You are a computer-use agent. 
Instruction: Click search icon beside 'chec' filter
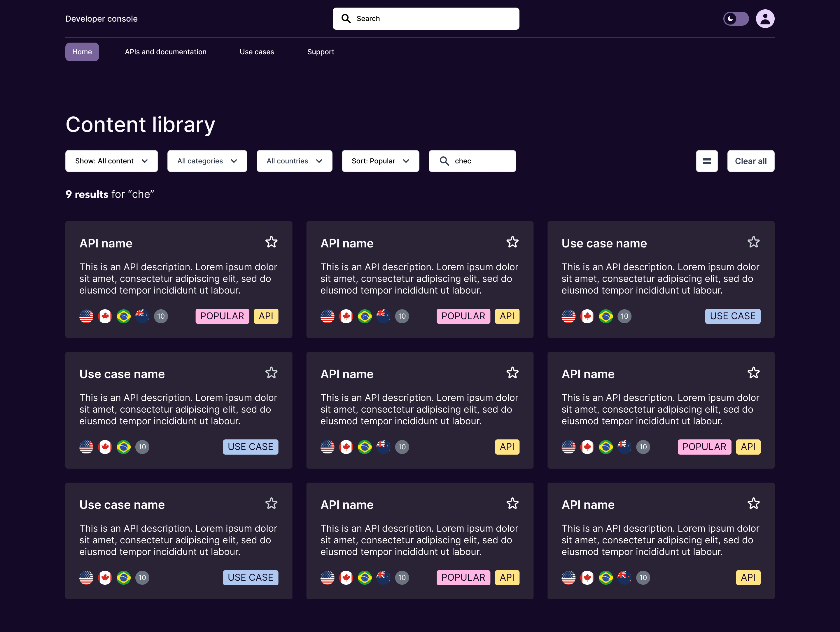[444, 161]
